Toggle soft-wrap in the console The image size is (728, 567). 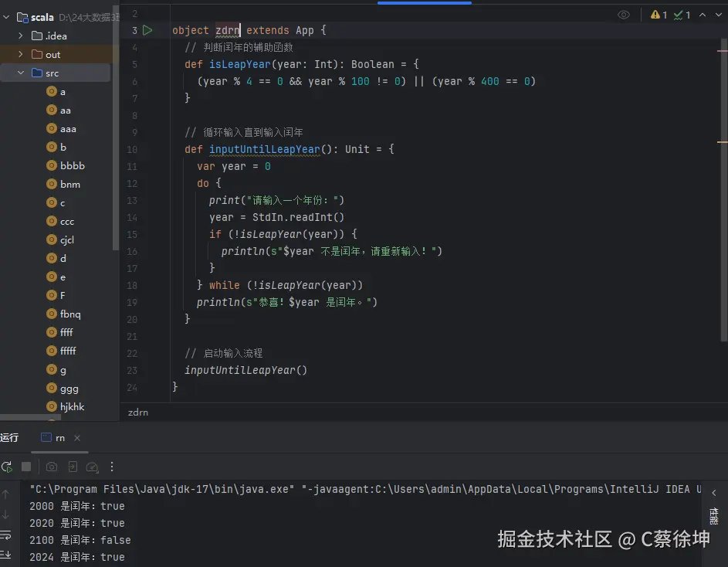pos(6,535)
